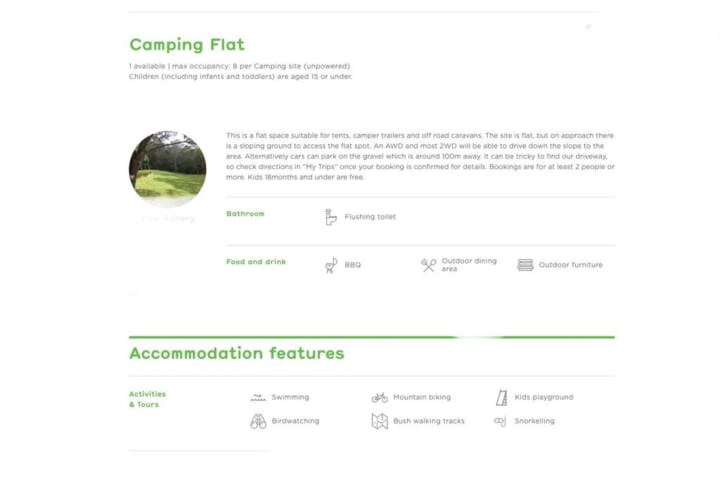This screenshot has width=720, height=480.
Task: Click the Snorkelling label text
Action: pos(534,421)
